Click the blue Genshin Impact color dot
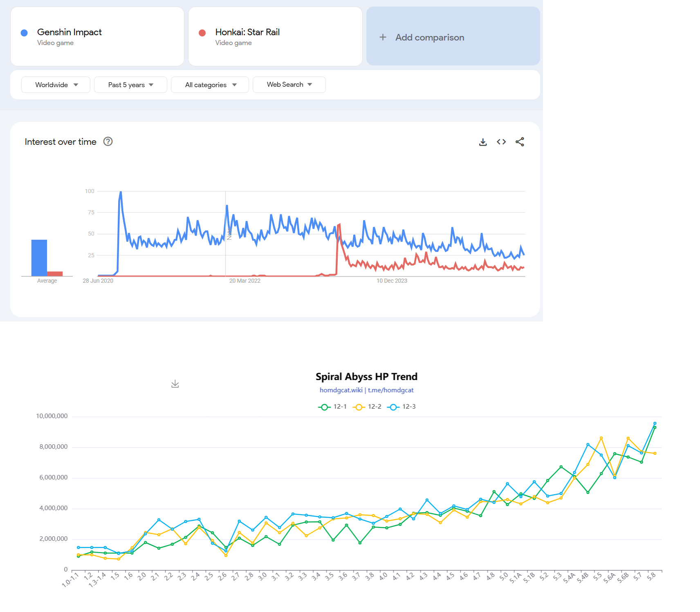700x612 pixels. pos(24,33)
